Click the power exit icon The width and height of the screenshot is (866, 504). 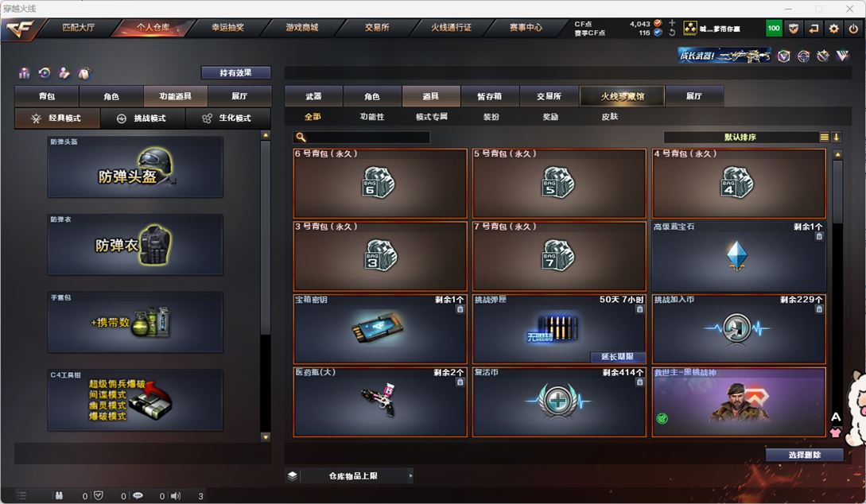coord(853,28)
